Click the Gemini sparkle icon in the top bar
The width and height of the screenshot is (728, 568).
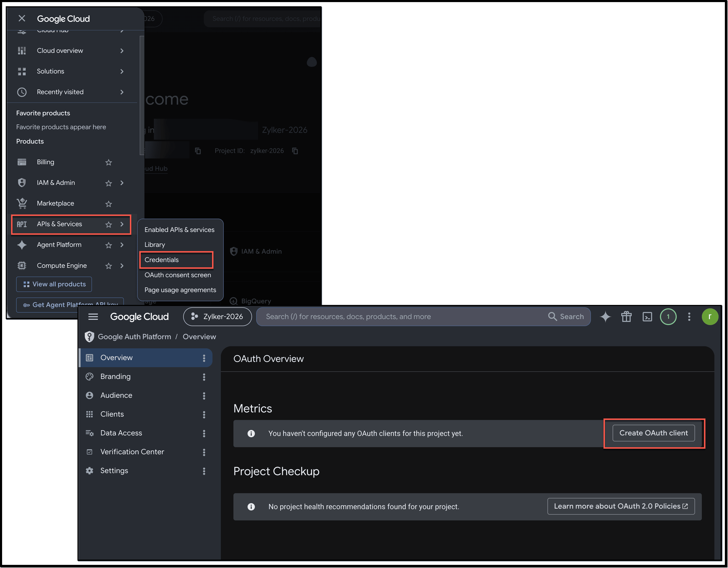point(605,316)
